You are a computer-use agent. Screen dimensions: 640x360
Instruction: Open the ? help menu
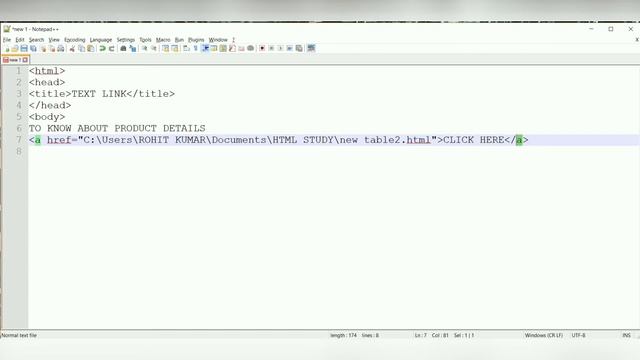click(233, 40)
